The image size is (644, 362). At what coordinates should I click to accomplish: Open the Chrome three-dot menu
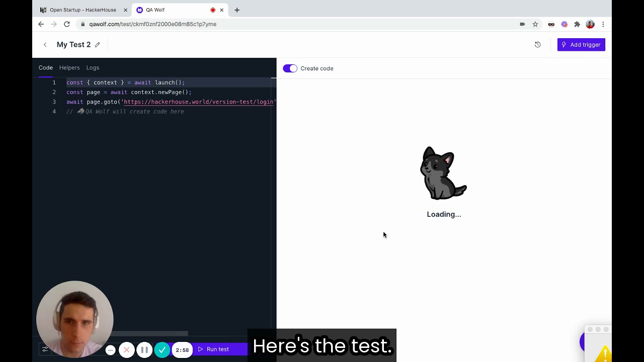pyautogui.click(x=603, y=24)
